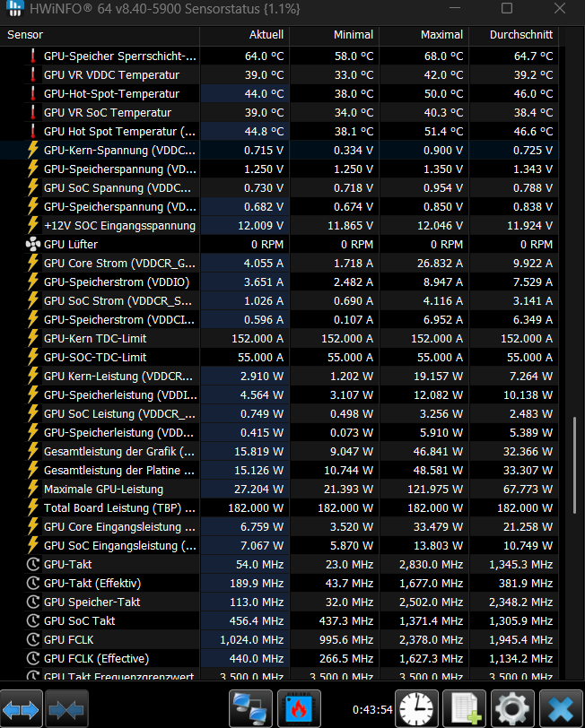Click clock icon beside GPU-Takt (Effektiv)
The width and height of the screenshot is (585, 728).
tap(33, 583)
